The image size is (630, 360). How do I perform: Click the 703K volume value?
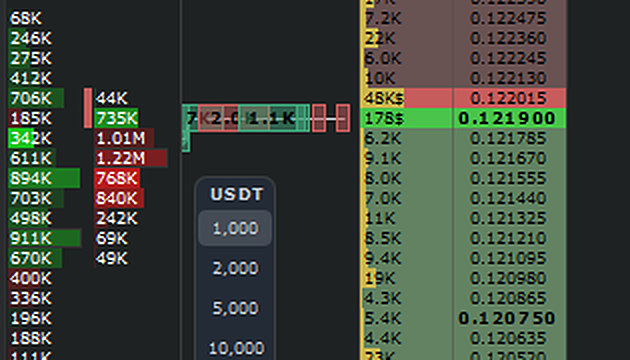click(31, 198)
